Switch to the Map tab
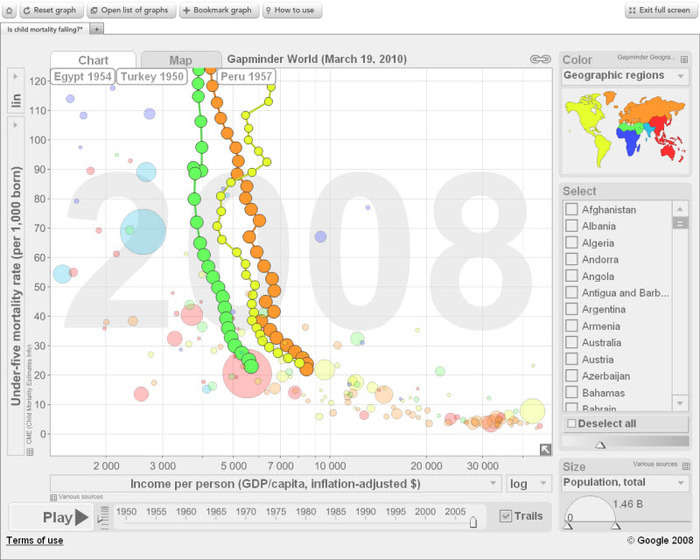This screenshot has width=700, height=560. (181, 60)
